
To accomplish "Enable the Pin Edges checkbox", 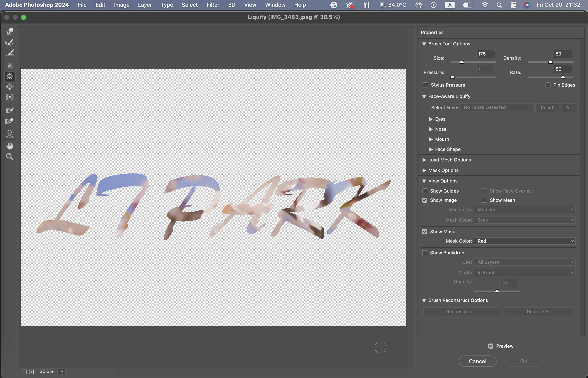I will [x=548, y=85].
